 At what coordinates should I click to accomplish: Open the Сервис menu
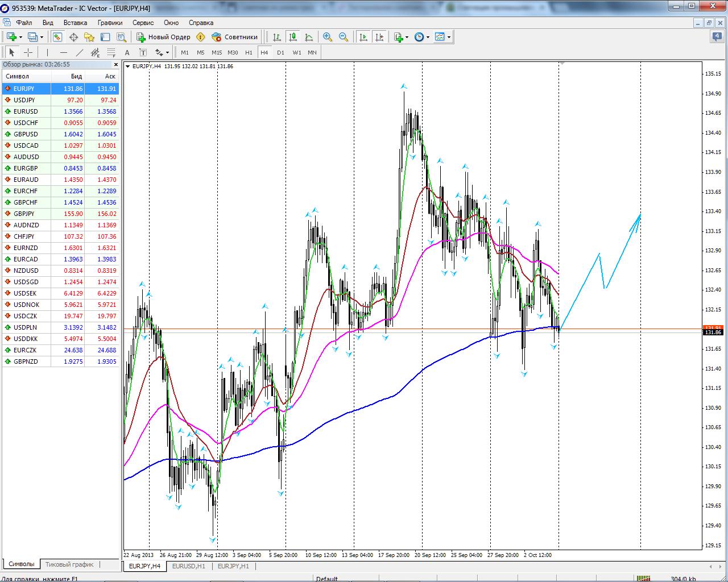pos(143,23)
